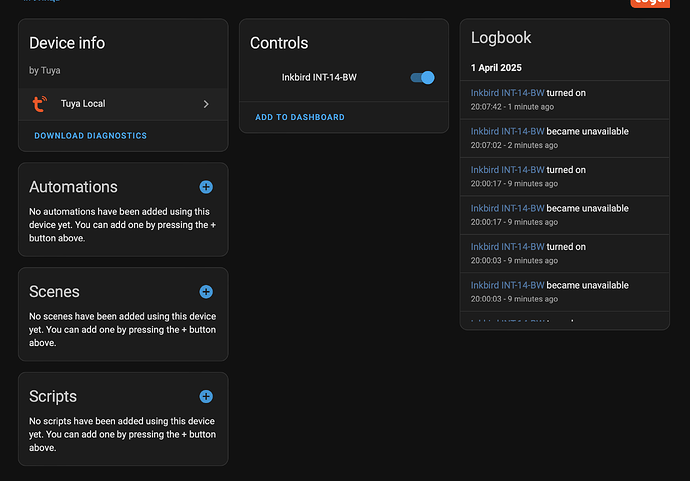
Task: Click the '20:07:42 - 1 minute ago' timestamp
Action: (512, 107)
